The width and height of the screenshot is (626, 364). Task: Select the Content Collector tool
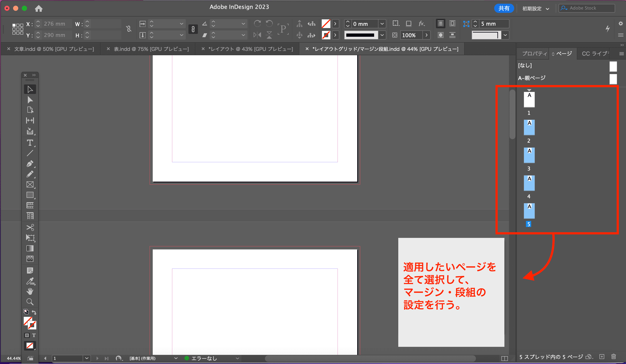point(30,131)
